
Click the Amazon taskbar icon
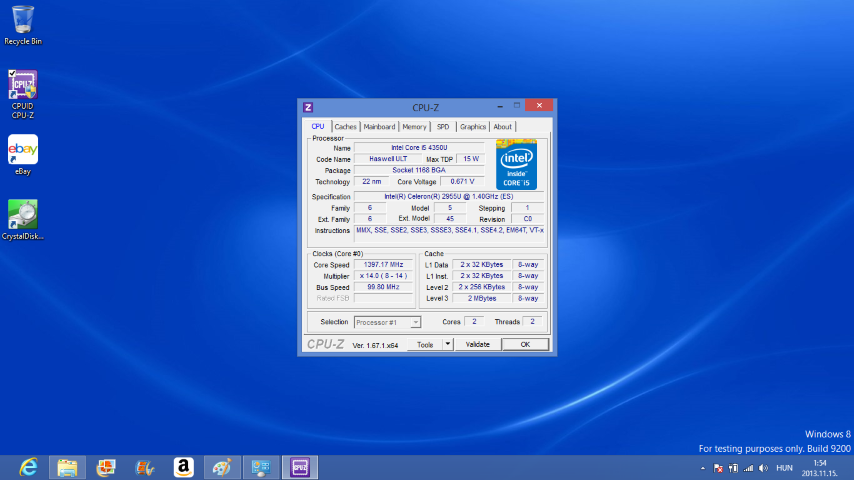[x=183, y=467]
